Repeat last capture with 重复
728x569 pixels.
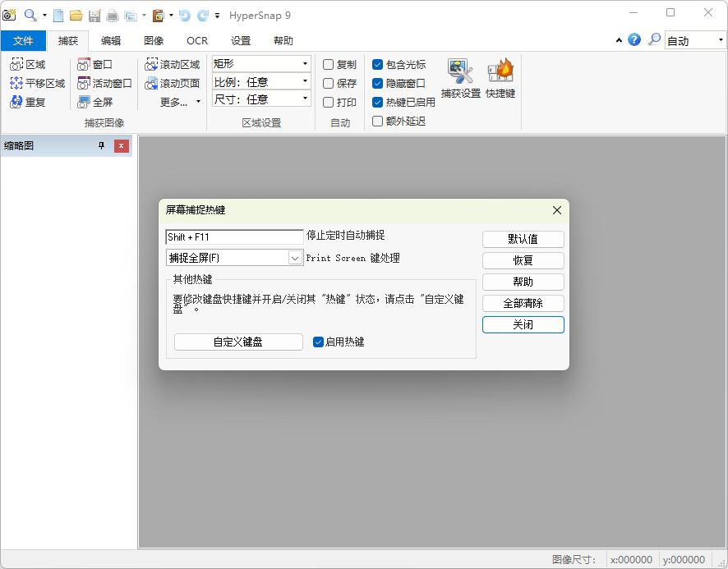[x=27, y=102]
